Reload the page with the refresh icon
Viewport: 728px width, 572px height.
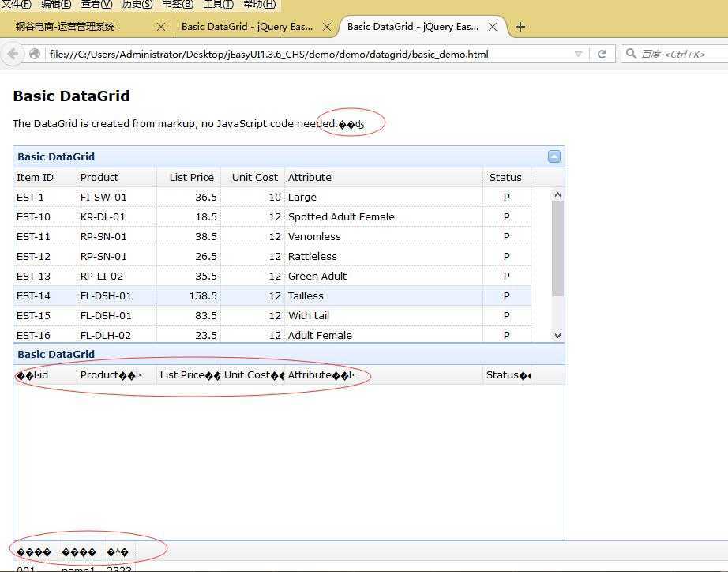602,54
